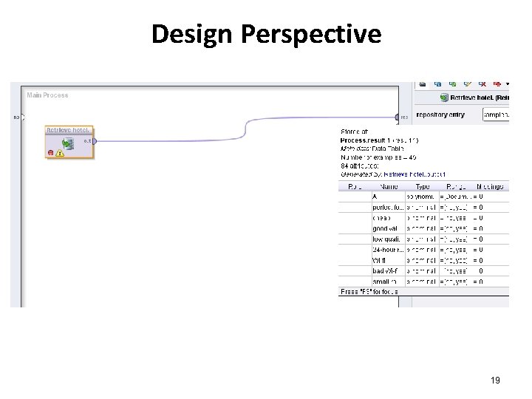The height and width of the screenshot is (399, 532).
Task: Click the 'Process.result 1' bold text in tooltip
Action: click(365, 140)
